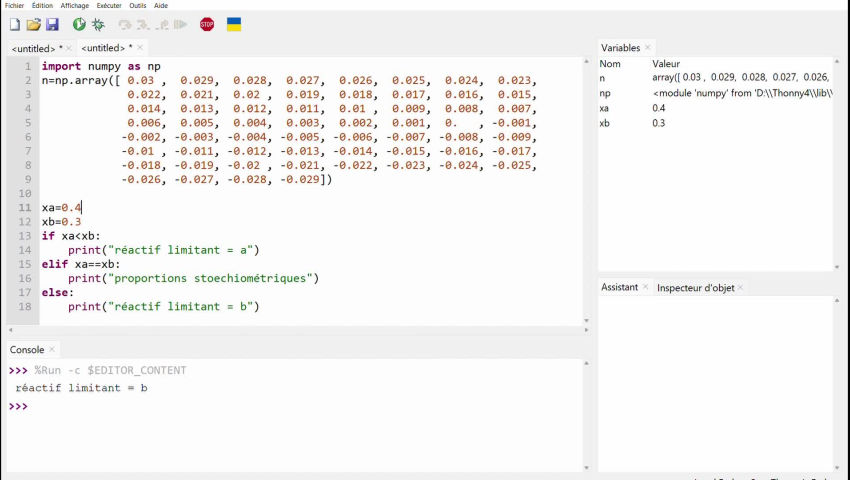Switch to the Inspecteur d'objet tab
850x480 pixels.
pyautogui.click(x=695, y=287)
